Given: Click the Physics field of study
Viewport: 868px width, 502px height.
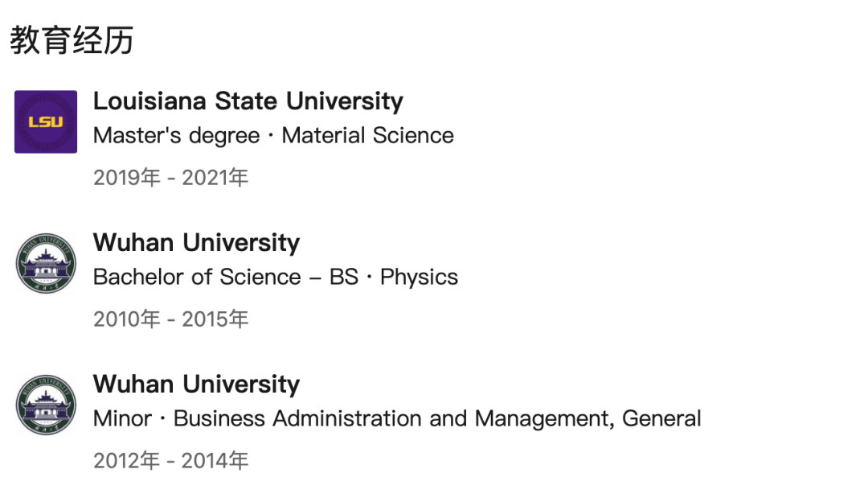Looking at the screenshot, I should coord(419,278).
